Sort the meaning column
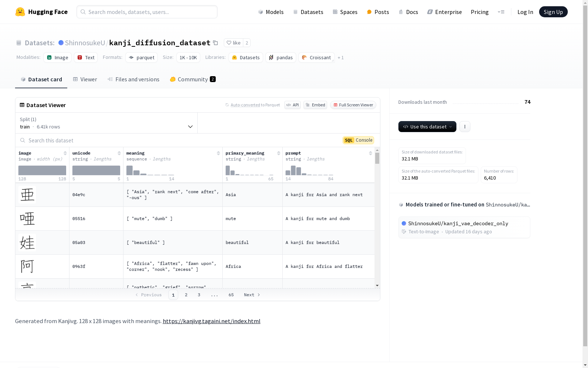 [218, 153]
